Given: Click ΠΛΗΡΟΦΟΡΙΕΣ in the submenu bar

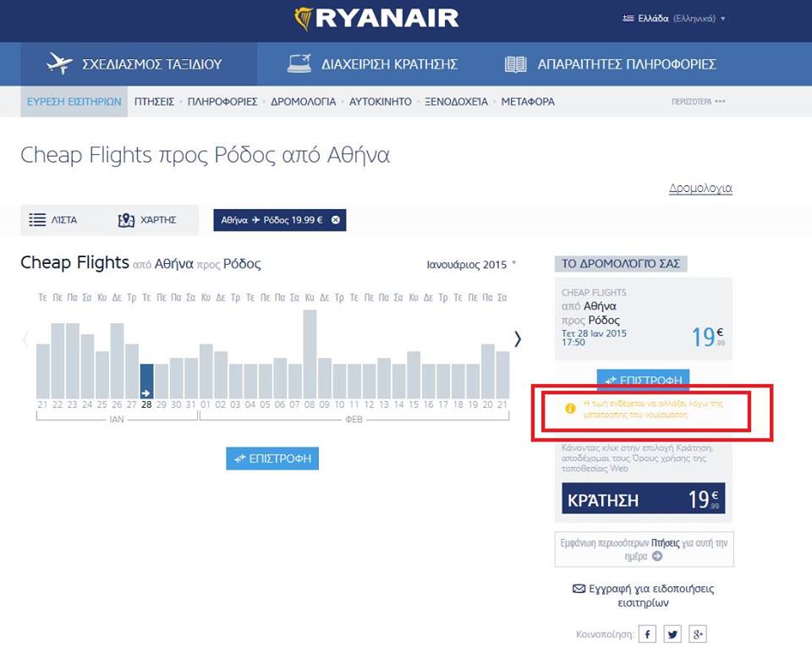Looking at the screenshot, I should (222, 102).
